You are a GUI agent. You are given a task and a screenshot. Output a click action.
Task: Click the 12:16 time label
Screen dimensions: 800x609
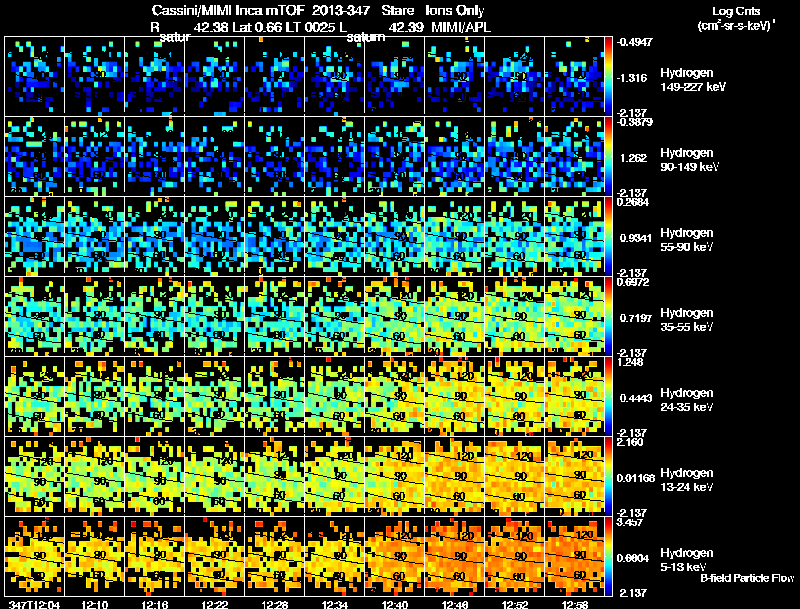pyautogui.click(x=155, y=604)
